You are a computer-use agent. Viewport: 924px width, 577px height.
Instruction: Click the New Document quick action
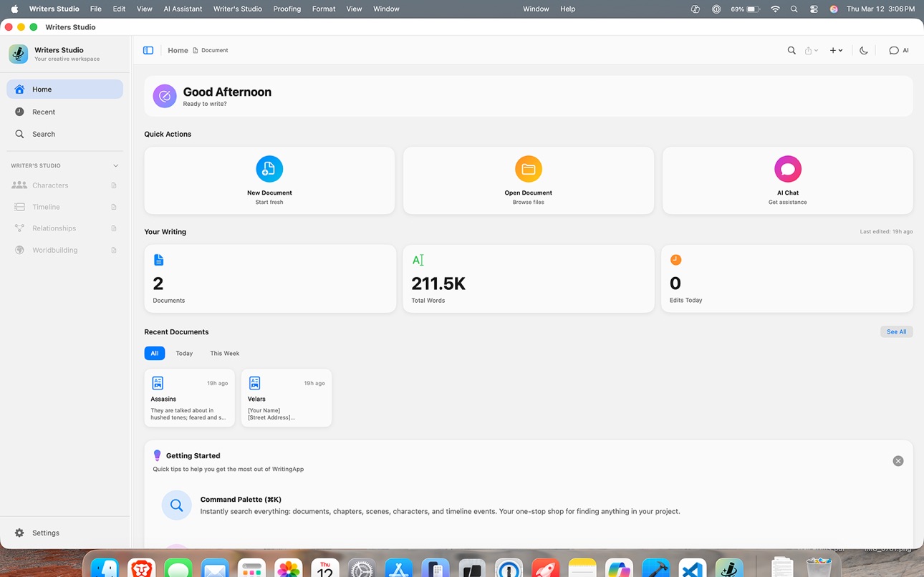coord(269,180)
